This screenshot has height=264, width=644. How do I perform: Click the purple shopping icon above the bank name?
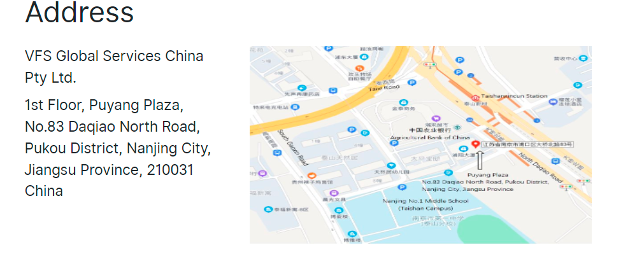pos(436,118)
